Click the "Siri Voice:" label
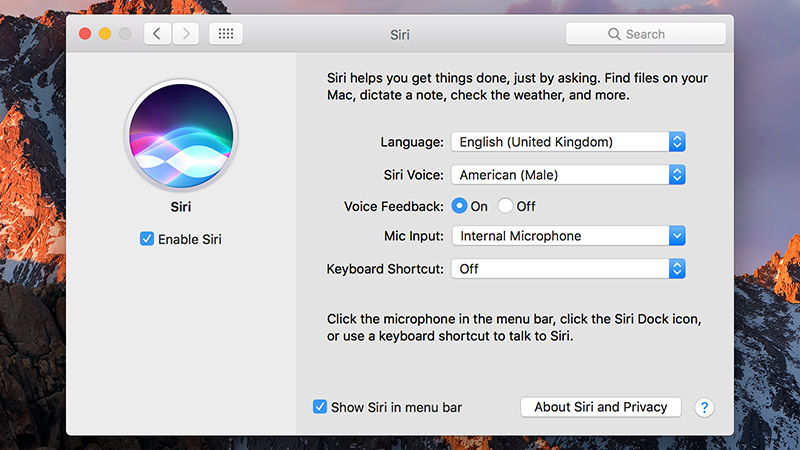 pyautogui.click(x=414, y=175)
